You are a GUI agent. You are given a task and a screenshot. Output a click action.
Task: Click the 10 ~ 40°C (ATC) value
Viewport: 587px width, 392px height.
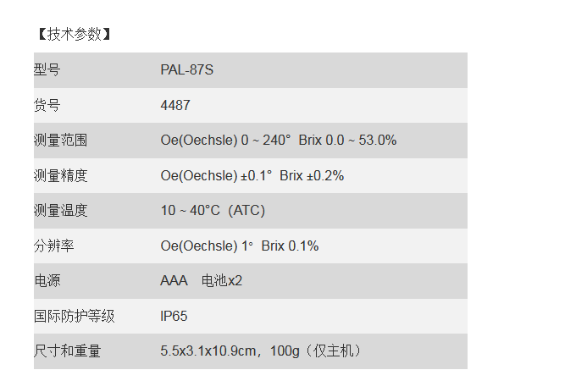point(213,211)
